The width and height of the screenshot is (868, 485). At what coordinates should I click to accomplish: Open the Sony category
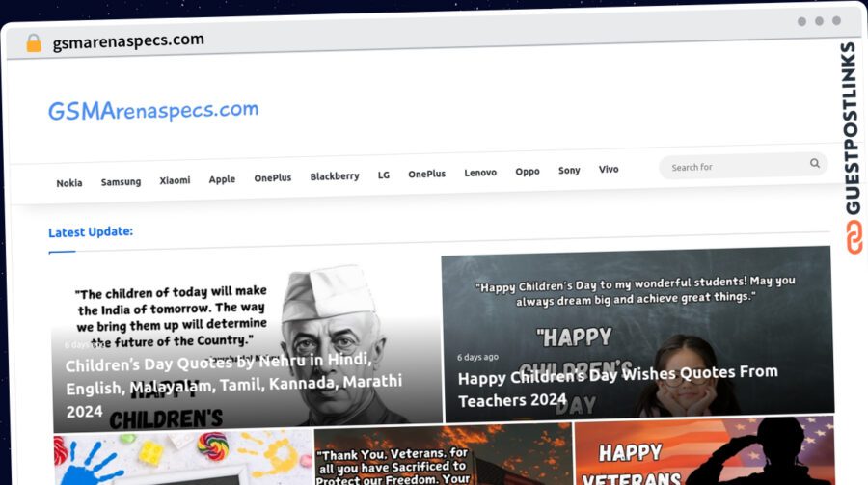pos(569,171)
